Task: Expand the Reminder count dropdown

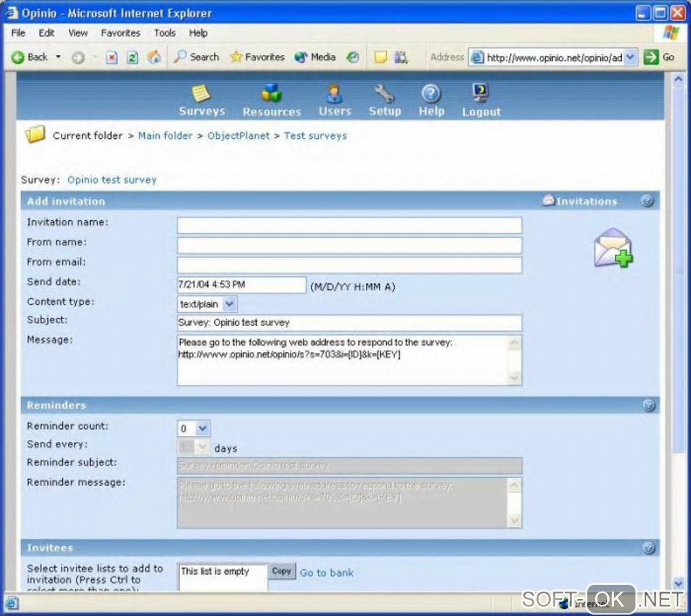Action: [x=203, y=428]
